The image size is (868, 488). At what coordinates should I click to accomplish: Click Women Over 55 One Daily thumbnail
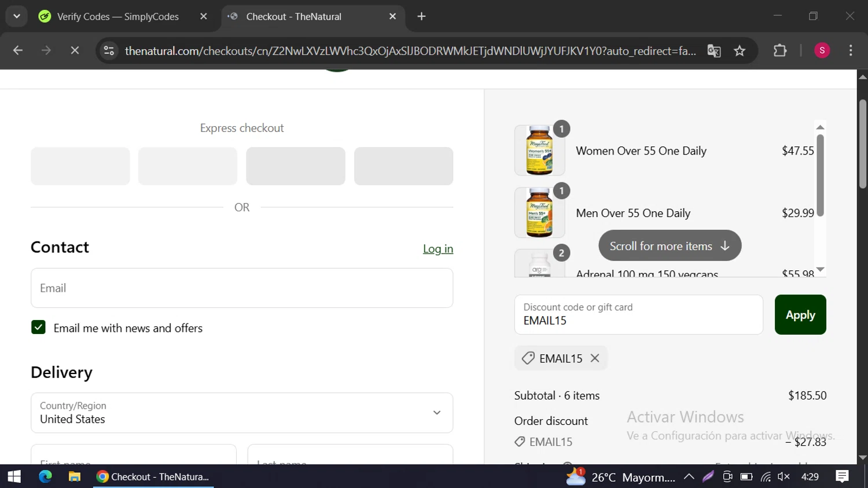pos(539,151)
